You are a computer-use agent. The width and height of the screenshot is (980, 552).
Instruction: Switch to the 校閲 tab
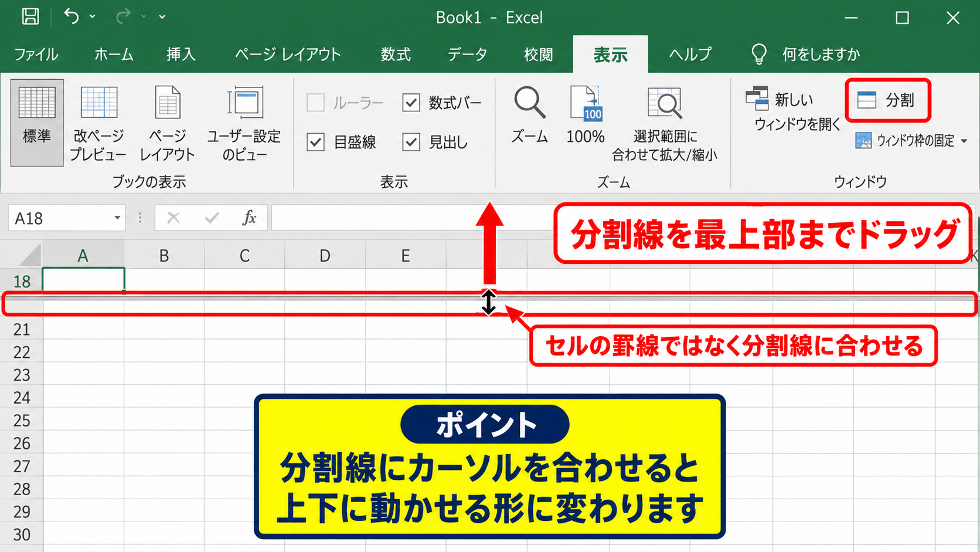pyautogui.click(x=538, y=55)
